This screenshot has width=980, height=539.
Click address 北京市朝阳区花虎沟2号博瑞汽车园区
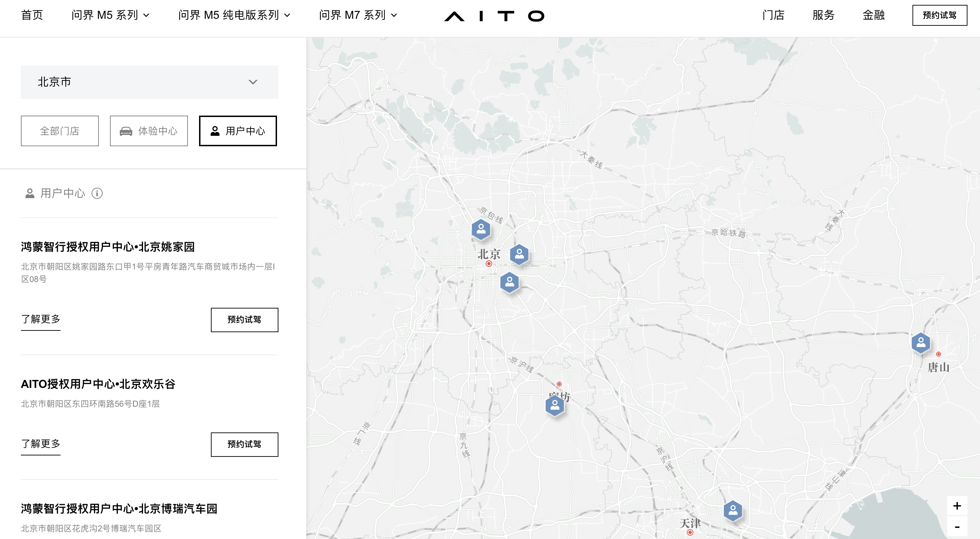point(91,528)
